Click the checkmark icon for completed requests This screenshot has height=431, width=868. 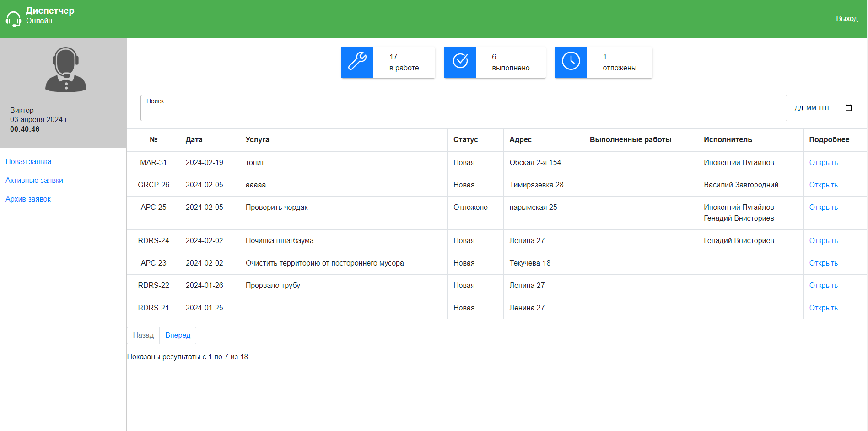[460, 61]
